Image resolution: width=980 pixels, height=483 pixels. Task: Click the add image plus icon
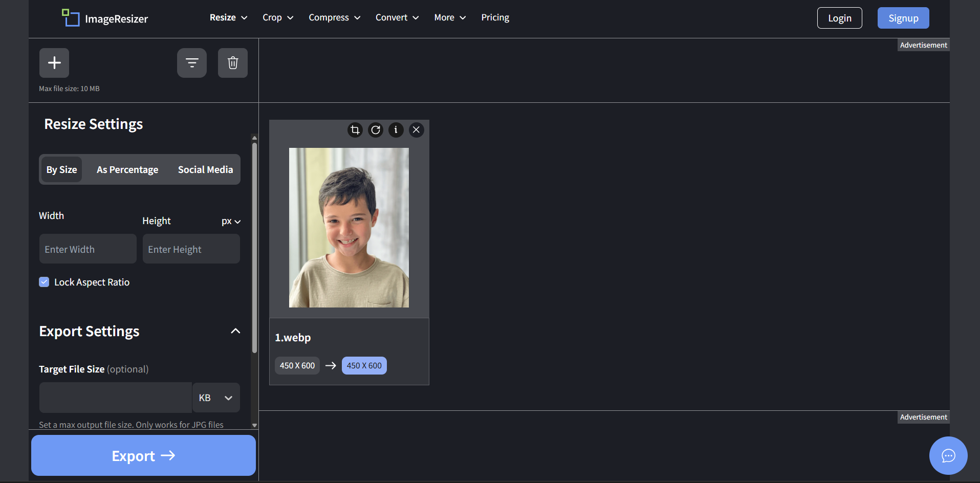coord(54,62)
